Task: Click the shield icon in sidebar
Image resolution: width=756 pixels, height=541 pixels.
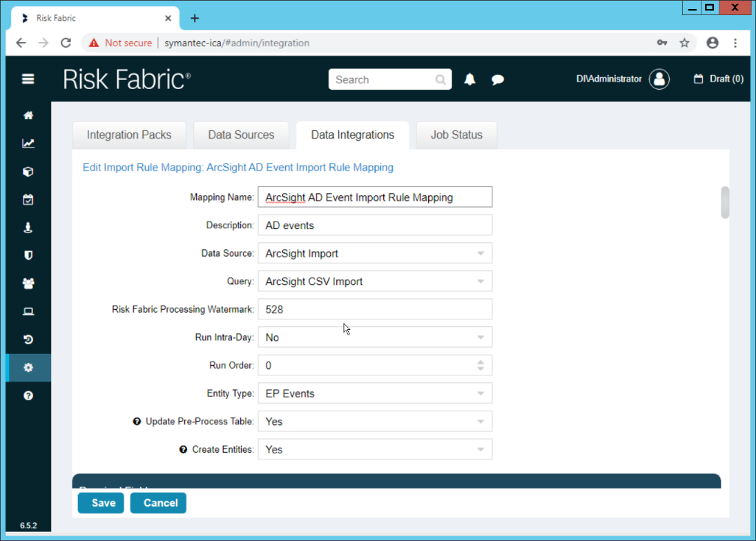Action: [x=28, y=255]
